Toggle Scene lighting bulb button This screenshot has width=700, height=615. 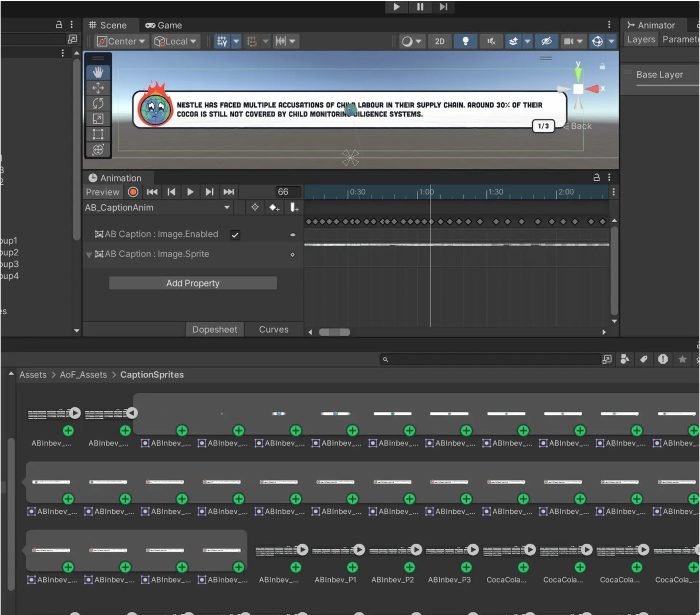[x=465, y=41]
